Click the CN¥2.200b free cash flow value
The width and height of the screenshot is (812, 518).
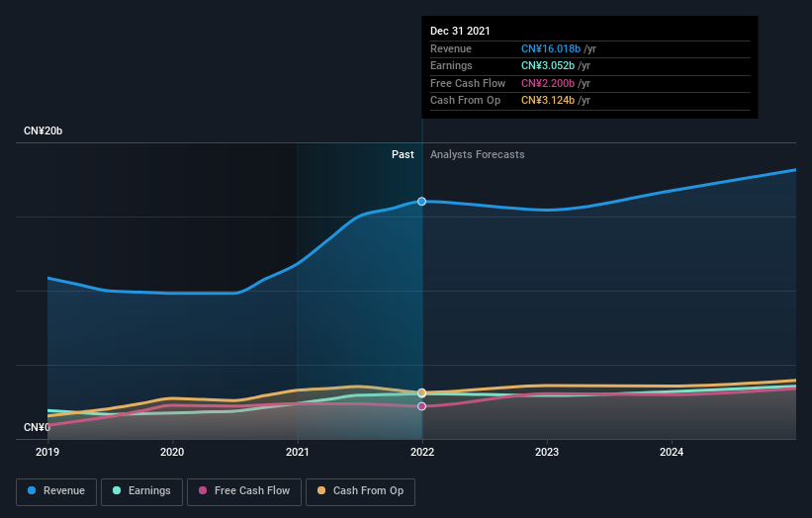point(548,83)
